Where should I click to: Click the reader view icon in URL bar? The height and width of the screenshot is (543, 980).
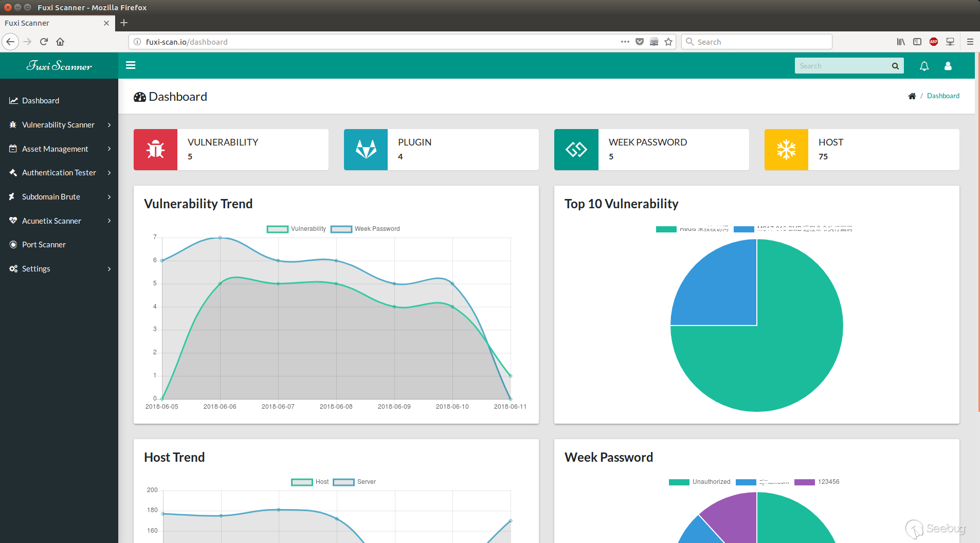(x=654, y=42)
